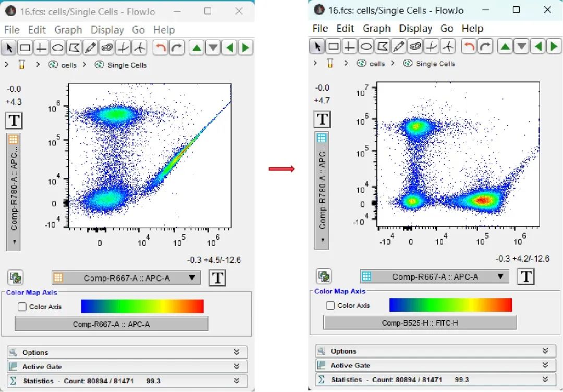The height and width of the screenshot is (392, 563).
Task: Toggle the Color Axis checkbox in right window
Action: tap(330, 305)
